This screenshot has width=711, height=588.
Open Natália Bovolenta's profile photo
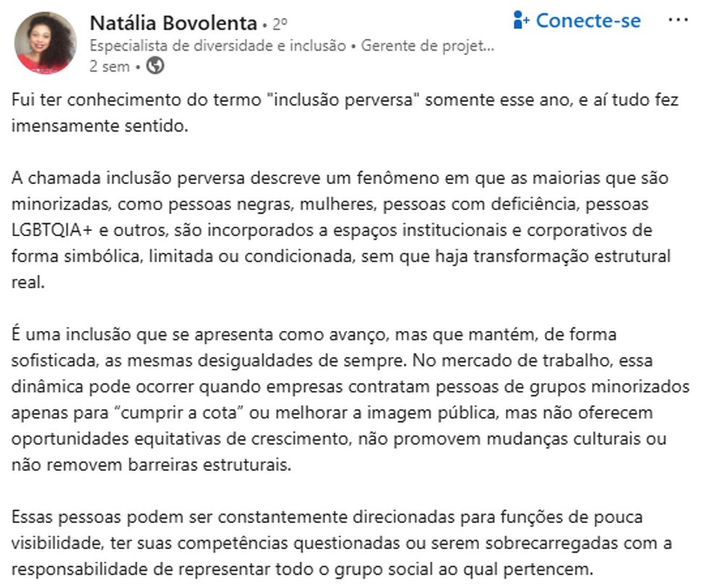[x=45, y=43]
